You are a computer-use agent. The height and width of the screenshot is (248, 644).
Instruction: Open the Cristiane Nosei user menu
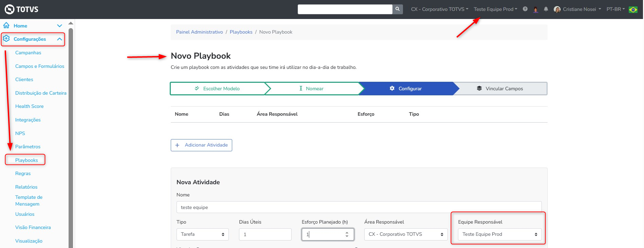(577, 9)
